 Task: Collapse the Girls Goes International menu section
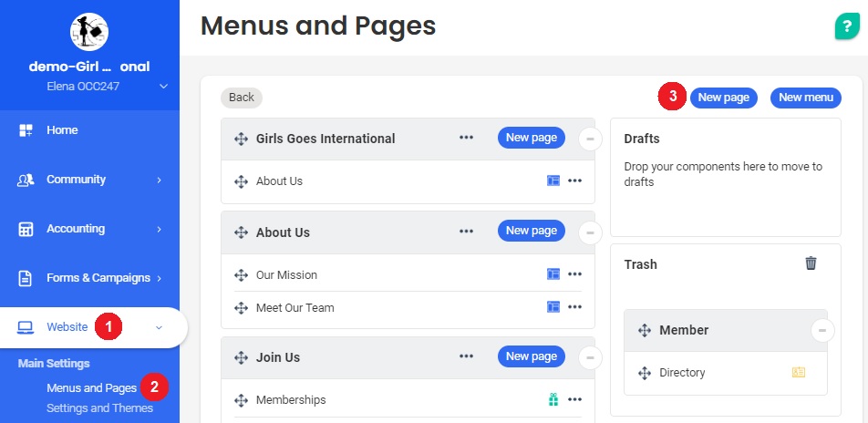click(590, 139)
